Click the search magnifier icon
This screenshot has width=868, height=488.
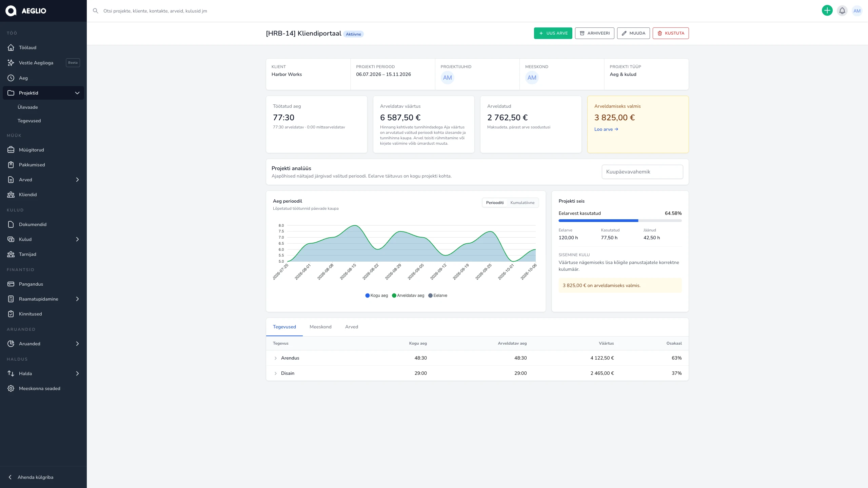96,11
